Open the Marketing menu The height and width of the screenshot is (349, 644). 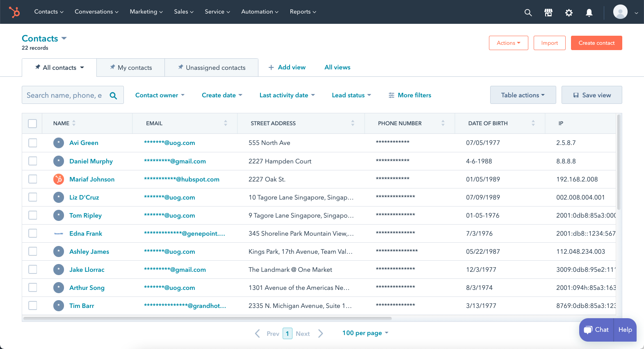coord(146,12)
